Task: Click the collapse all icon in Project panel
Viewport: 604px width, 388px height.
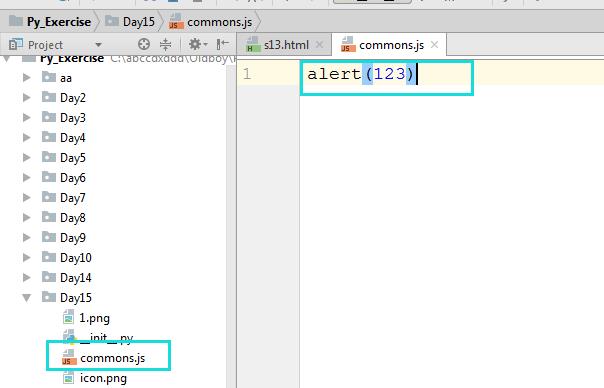Action: [165, 44]
